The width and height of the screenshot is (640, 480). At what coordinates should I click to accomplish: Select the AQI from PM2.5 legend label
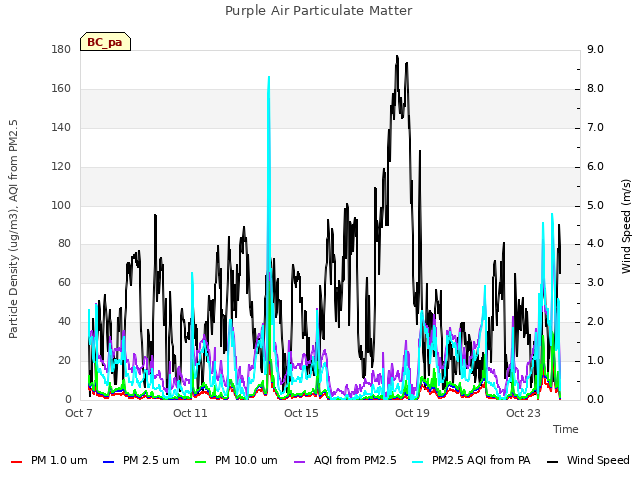click(355, 460)
